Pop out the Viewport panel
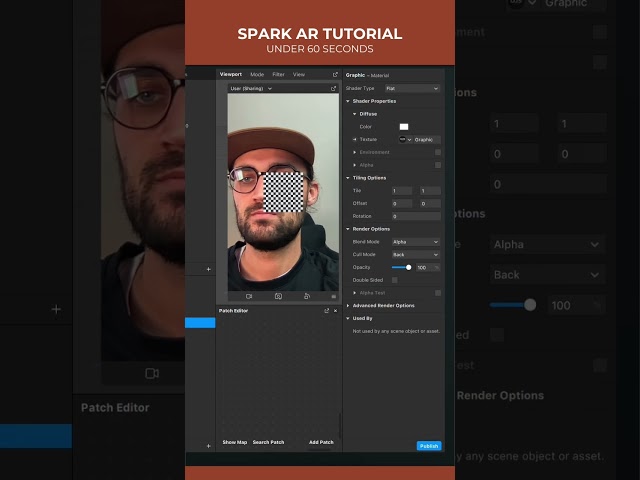 [x=335, y=75]
